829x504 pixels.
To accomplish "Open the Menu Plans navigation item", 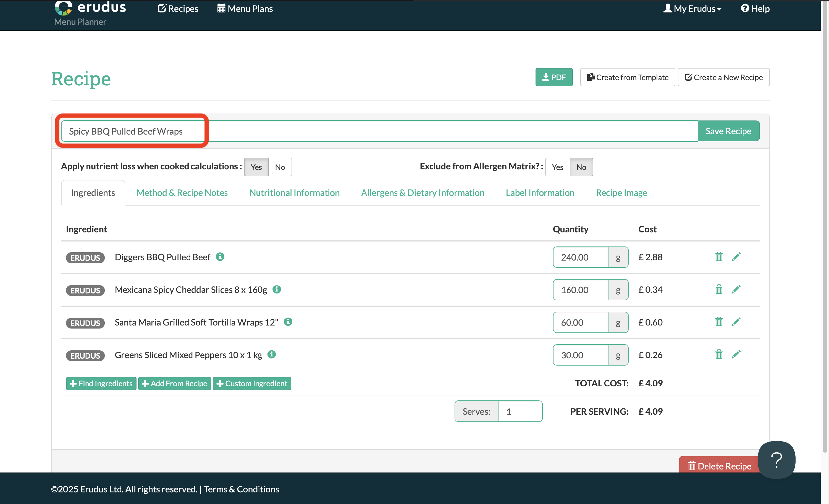I will point(245,9).
